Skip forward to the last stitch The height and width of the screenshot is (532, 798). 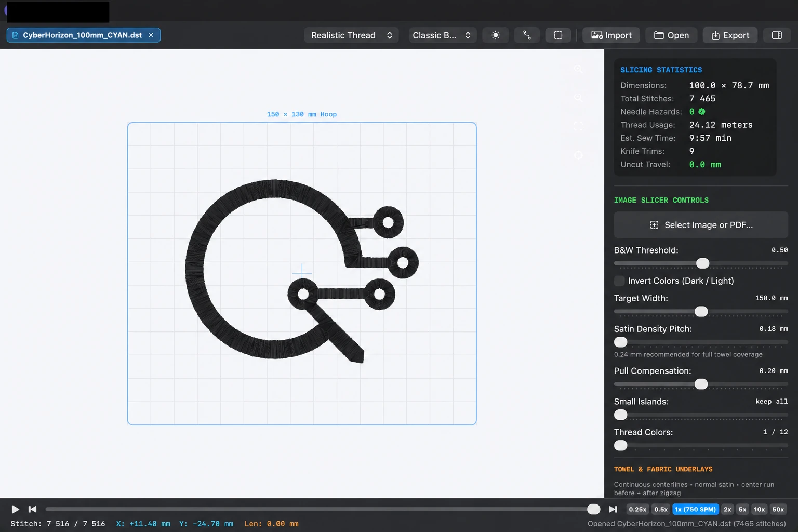pyautogui.click(x=613, y=509)
